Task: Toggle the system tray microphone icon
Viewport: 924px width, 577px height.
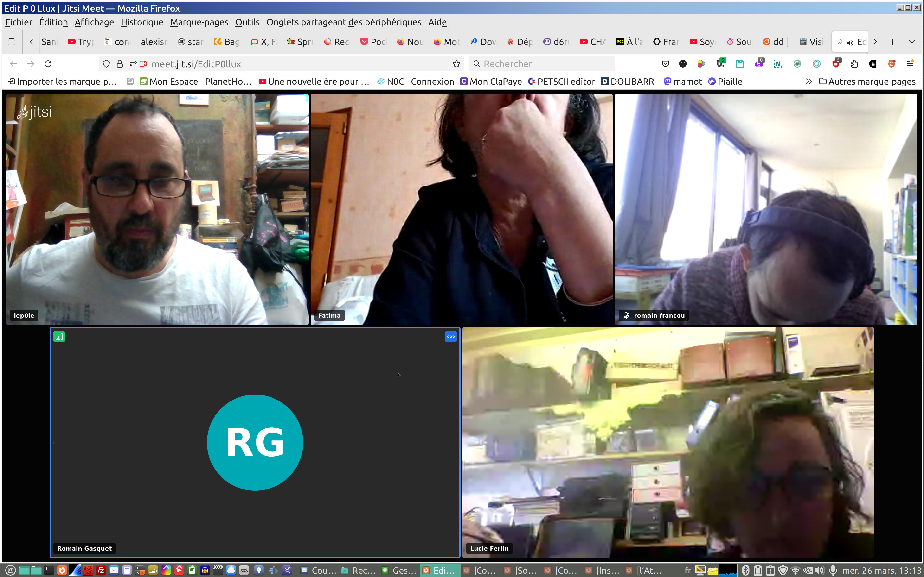Action: (x=833, y=570)
